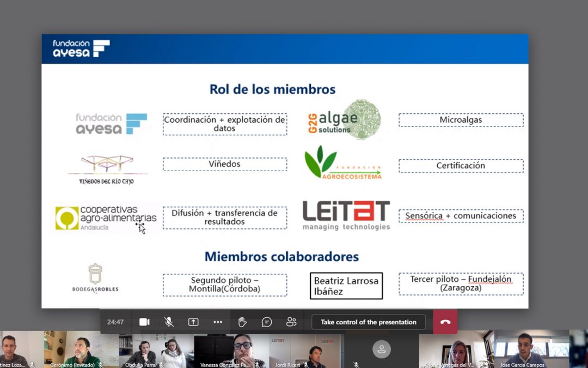Select Vanessa González video thumbnail
Image resolution: width=588 pixels, height=368 pixels.
(x=231, y=349)
